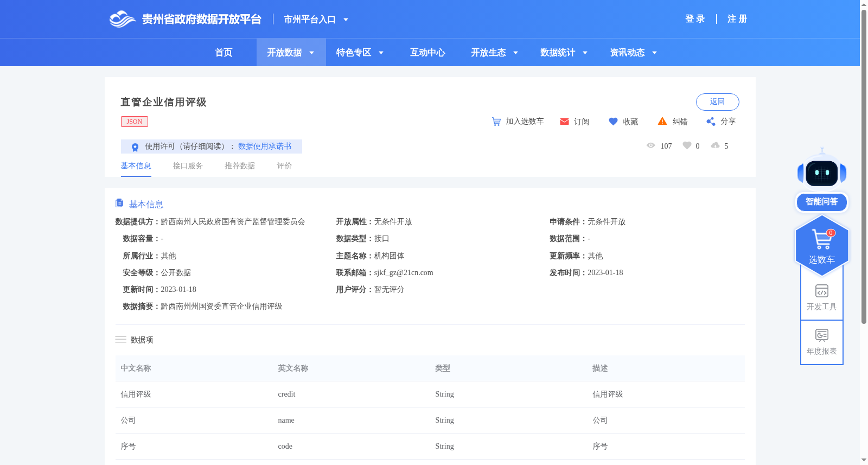The height and width of the screenshot is (465, 868).
Task: Click the scrollbar down arrow
Action: pos(864,460)
